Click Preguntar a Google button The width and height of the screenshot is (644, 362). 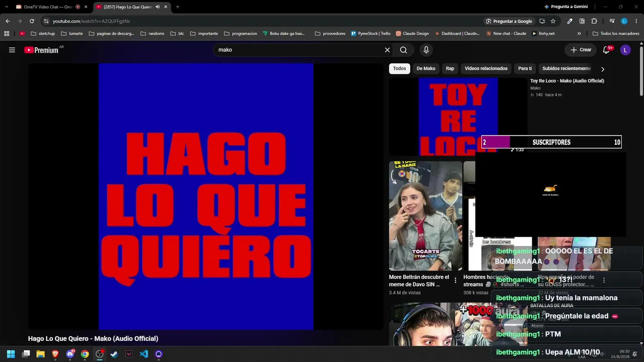coord(509,21)
